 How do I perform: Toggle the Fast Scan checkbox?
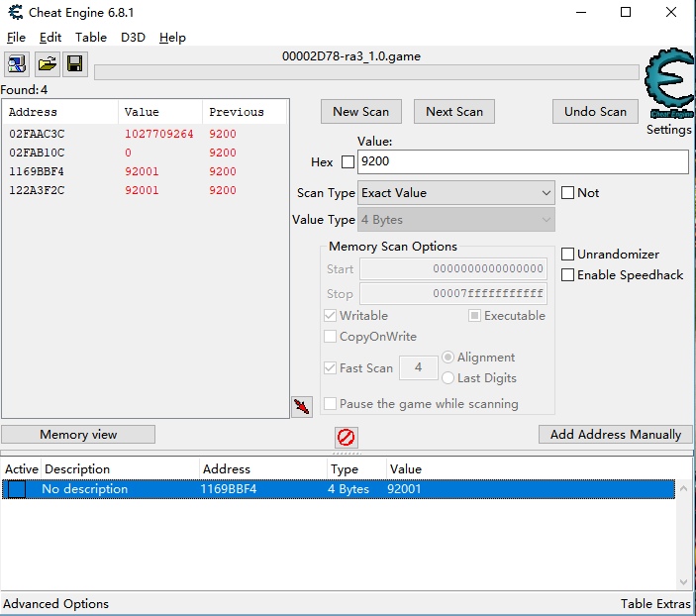330,368
